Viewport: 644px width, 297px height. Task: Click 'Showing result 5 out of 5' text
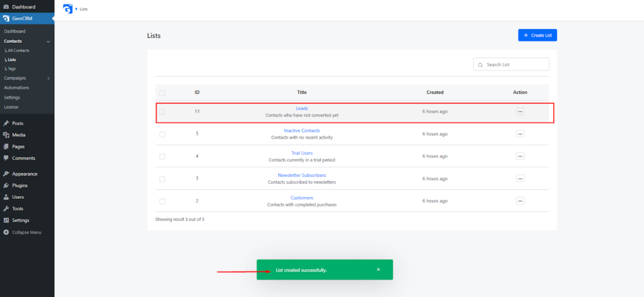click(180, 220)
